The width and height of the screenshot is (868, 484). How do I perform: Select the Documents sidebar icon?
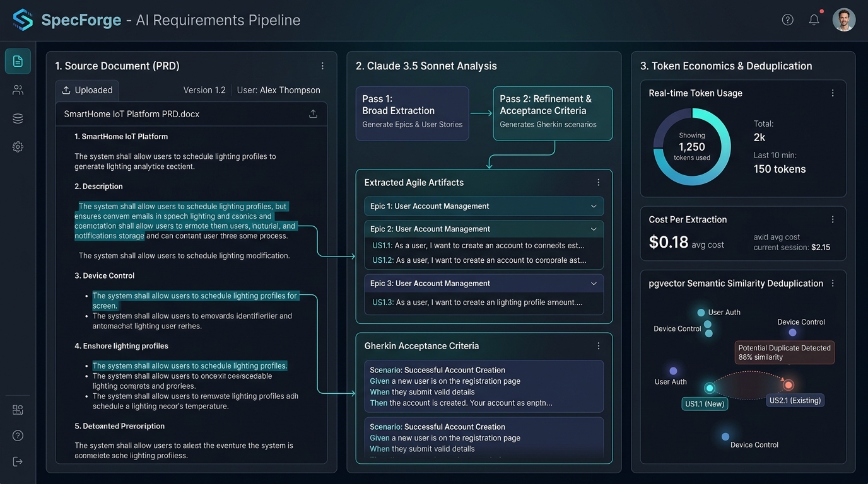point(18,61)
